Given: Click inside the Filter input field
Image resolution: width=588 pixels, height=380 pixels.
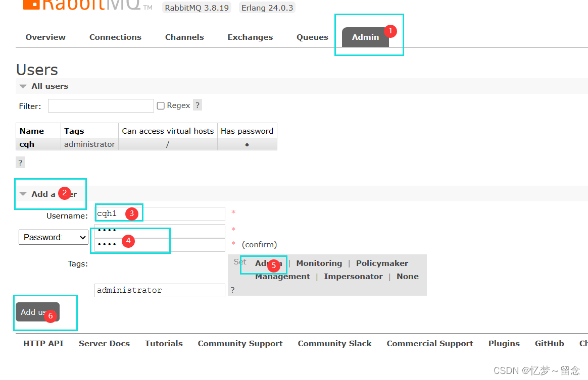Looking at the screenshot, I should click(101, 105).
